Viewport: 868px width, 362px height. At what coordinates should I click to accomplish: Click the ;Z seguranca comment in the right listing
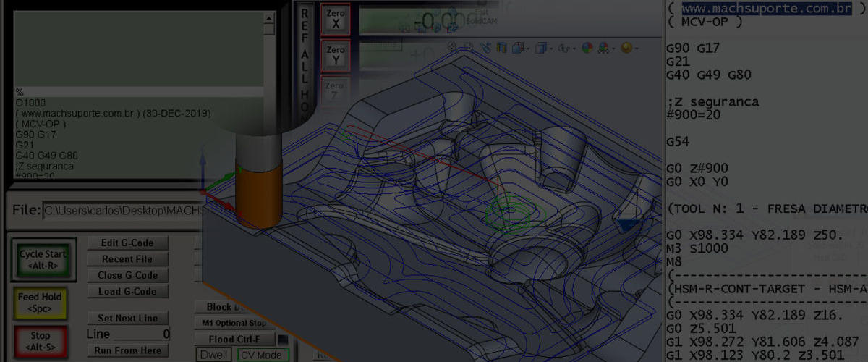pyautogui.click(x=712, y=102)
